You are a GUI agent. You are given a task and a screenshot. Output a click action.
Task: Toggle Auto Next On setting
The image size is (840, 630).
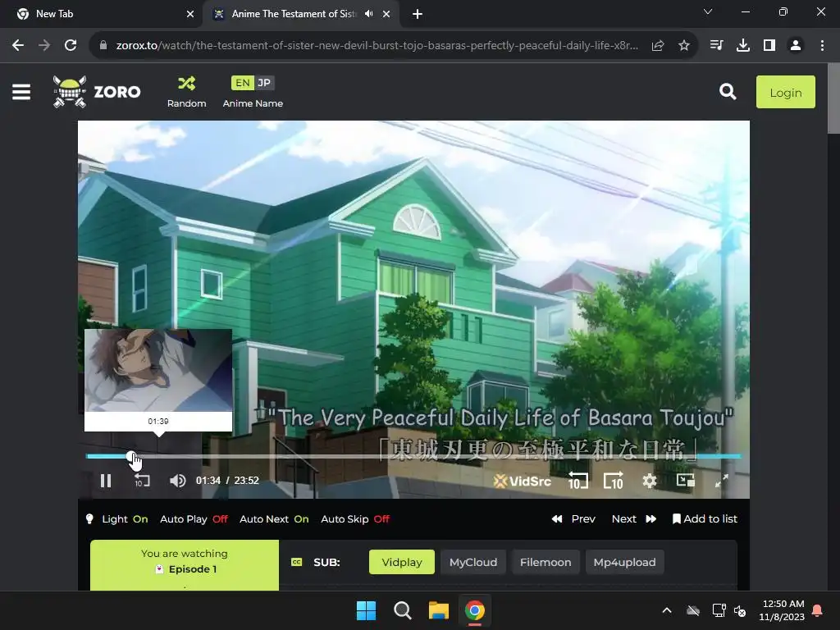[274, 519]
